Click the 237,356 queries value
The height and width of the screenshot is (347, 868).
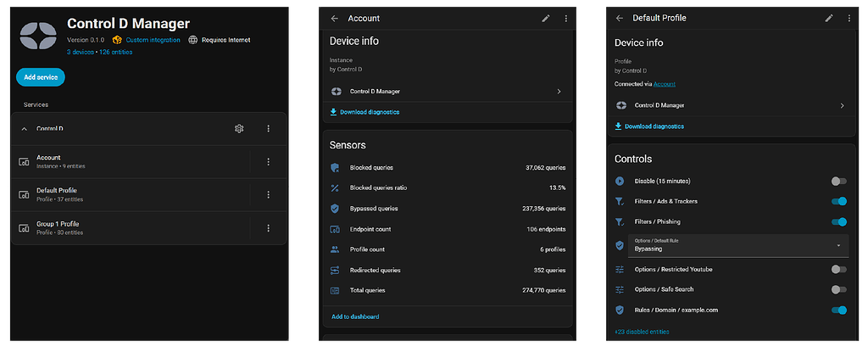click(543, 209)
